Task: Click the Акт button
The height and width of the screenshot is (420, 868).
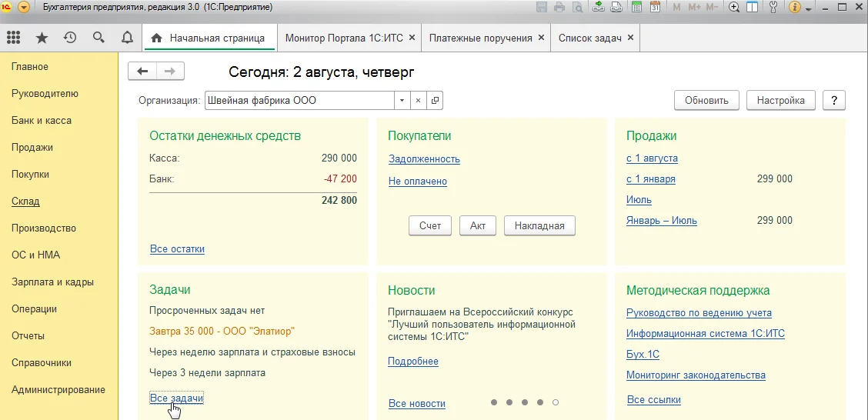Action: [x=478, y=226]
